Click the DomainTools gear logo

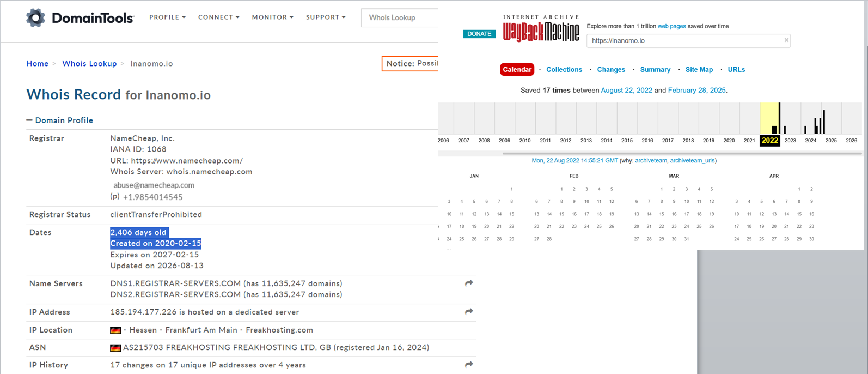pyautogui.click(x=36, y=17)
